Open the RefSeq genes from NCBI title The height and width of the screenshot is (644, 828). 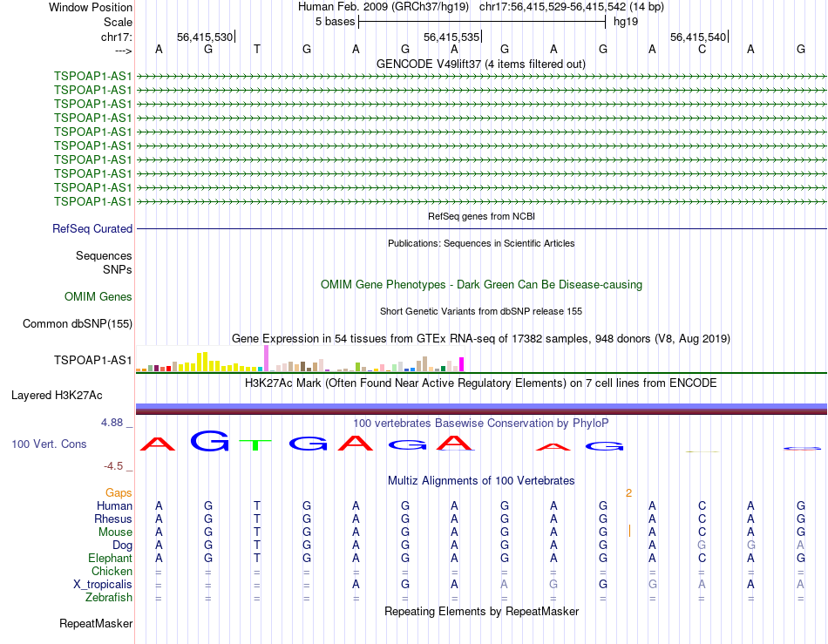[481, 216]
